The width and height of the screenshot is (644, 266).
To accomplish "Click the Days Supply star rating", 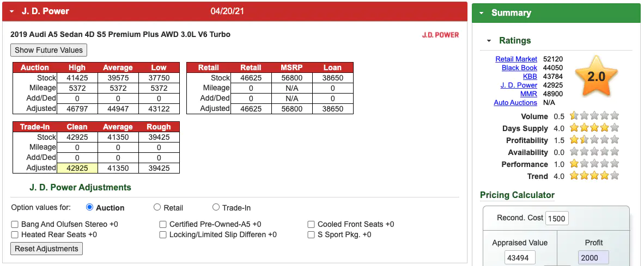I will (594, 128).
